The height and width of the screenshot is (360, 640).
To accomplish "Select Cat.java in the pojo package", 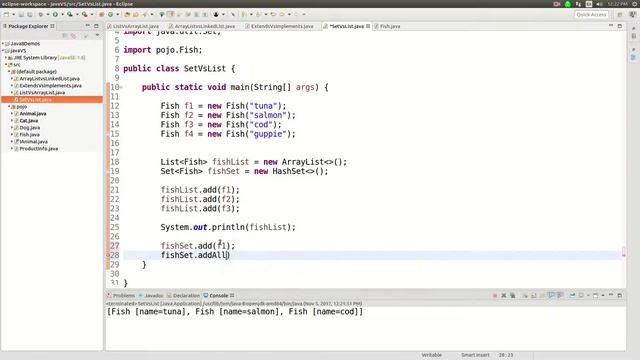I will 29,120.
